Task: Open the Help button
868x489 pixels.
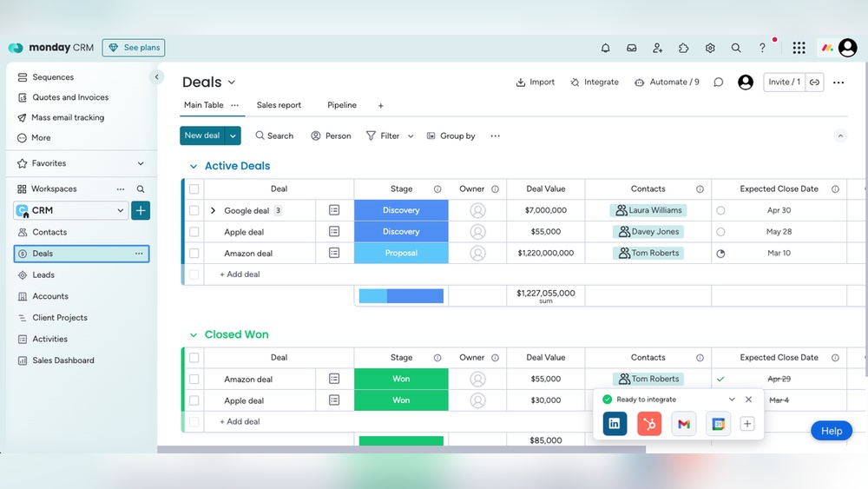Action: [x=832, y=431]
